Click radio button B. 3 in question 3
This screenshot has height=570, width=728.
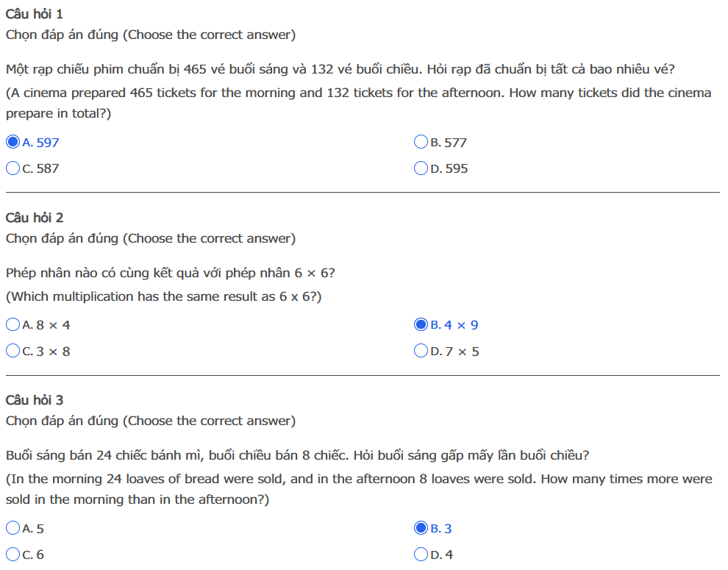421,528
